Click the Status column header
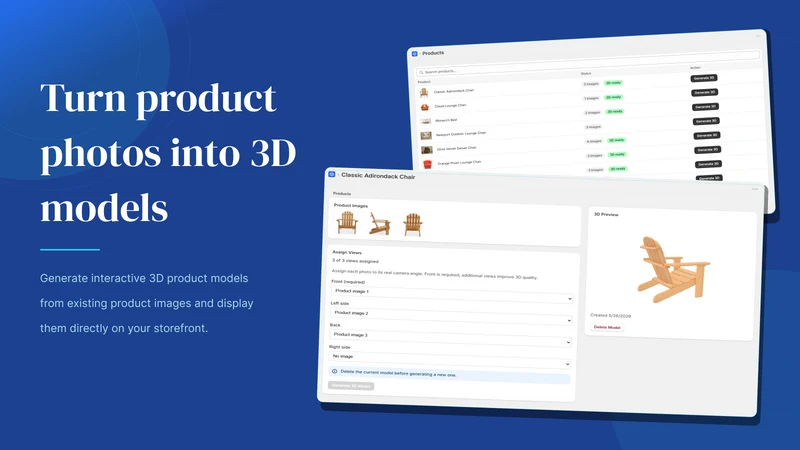The image size is (800, 450). 586,73
